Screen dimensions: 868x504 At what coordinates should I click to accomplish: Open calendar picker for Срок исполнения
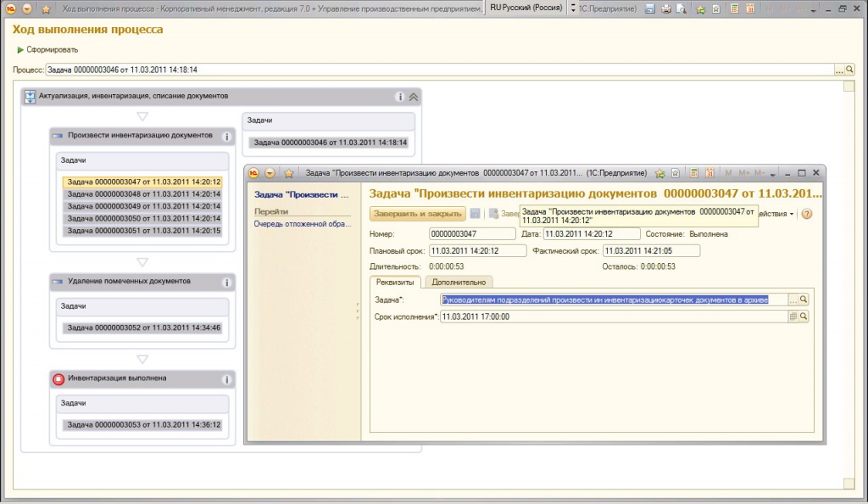point(793,316)
